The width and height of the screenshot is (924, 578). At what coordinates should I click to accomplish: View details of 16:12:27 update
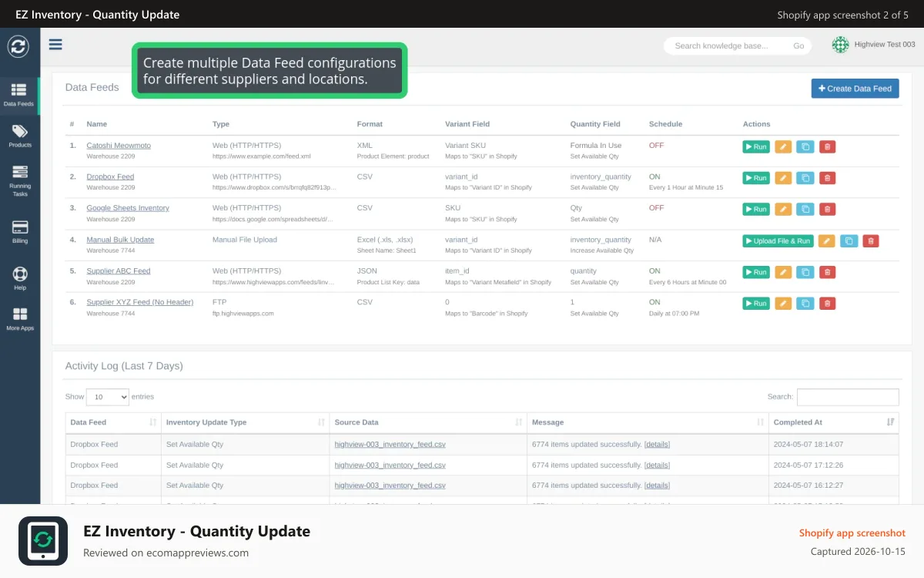(657, 486)
